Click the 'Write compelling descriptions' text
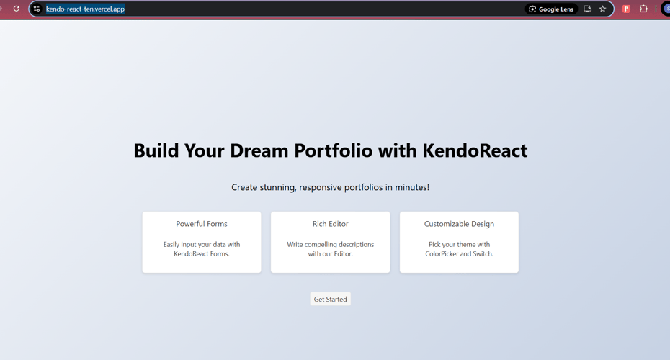Viewport: 670px width, 360px height. click(330, 249)
